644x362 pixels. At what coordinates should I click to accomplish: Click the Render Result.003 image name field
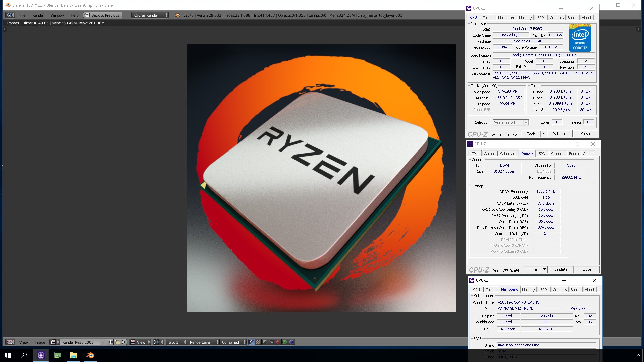80,342
